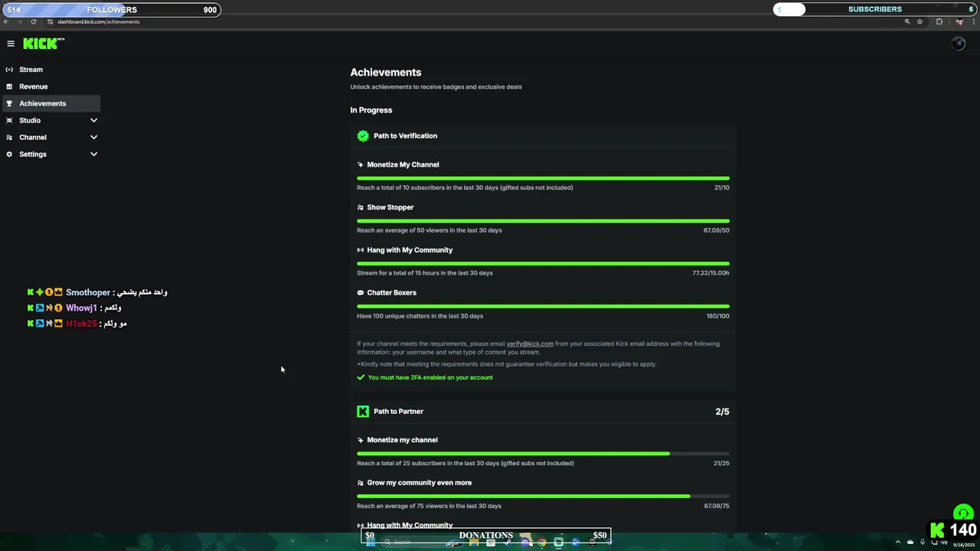The image size is (980, 551).
Task: Click the 2/5 partner progress count
Action: [722, 412]
